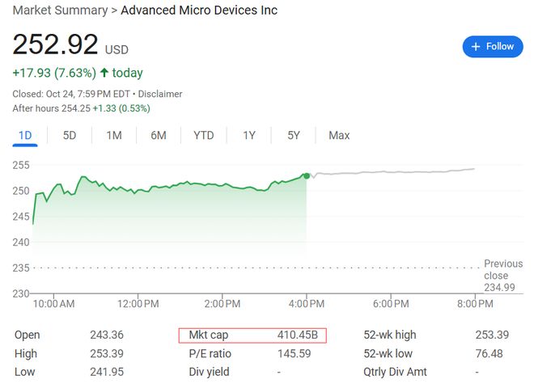Click the gray after-hours line on chart
Screen dimensions: 534x392
[x=388, y=172]
